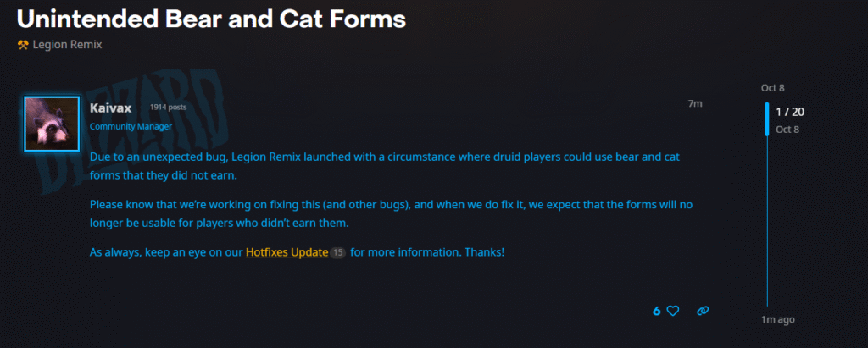Click the 7m post timestamp
Image resolution: width=868 pixels, height=348 pixels.
click(x=695, y=103)
